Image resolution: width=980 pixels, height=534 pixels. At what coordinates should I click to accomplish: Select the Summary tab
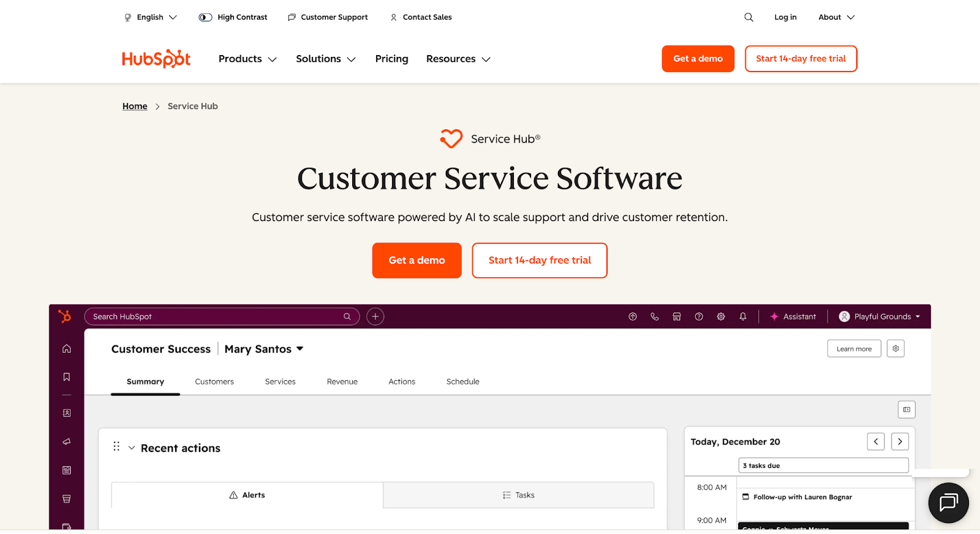point(145,382)
